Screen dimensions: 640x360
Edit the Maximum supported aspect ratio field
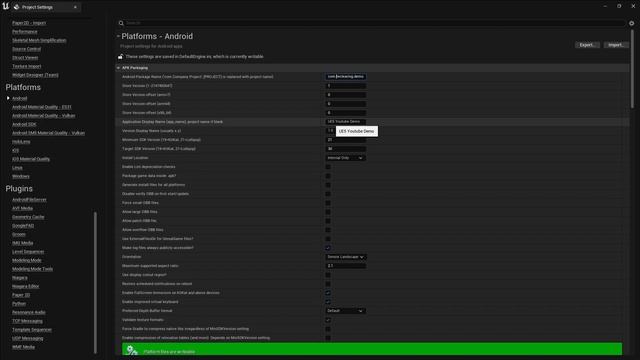click(x=345, y=266)
